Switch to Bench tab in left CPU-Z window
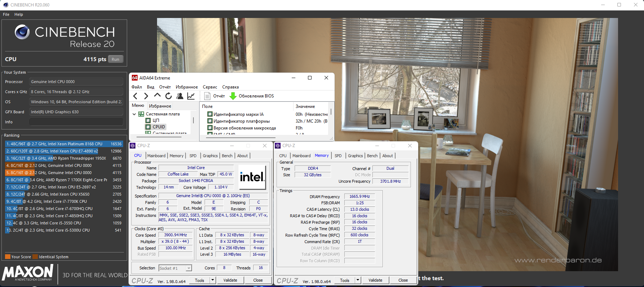This screenshot has width=644, height=287. (x=227, y=156)
